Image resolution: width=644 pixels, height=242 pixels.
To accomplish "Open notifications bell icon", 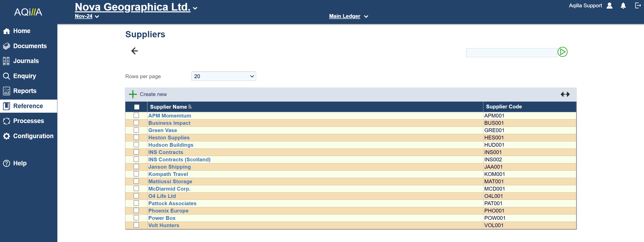I will point(623,6).
